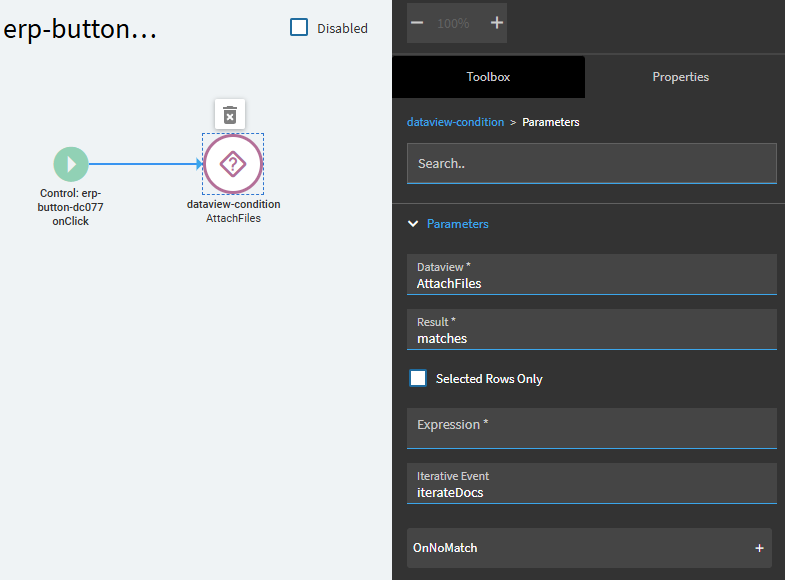Click the delete trash icon above node
785x580 pixels.
click(230, 114)
